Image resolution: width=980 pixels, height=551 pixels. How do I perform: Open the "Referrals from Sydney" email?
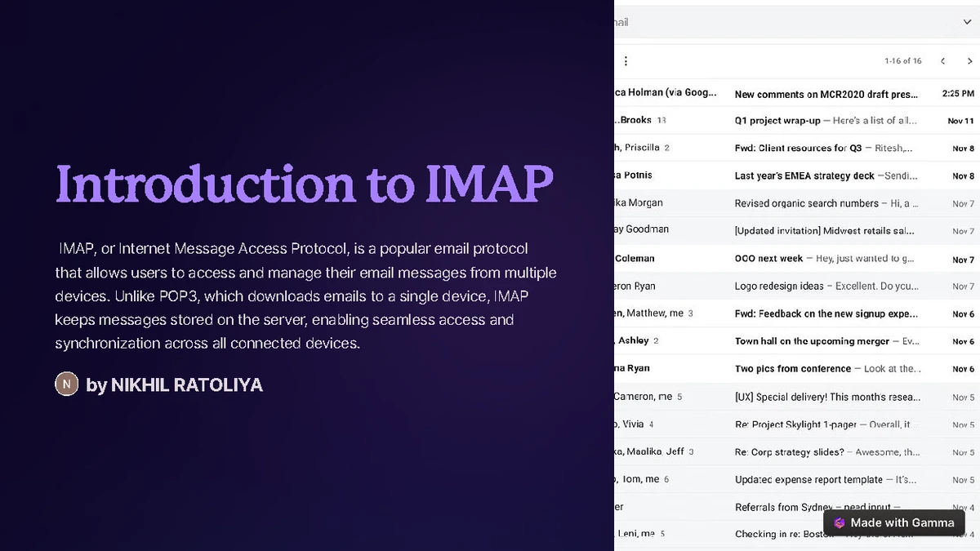pos(796,507)
